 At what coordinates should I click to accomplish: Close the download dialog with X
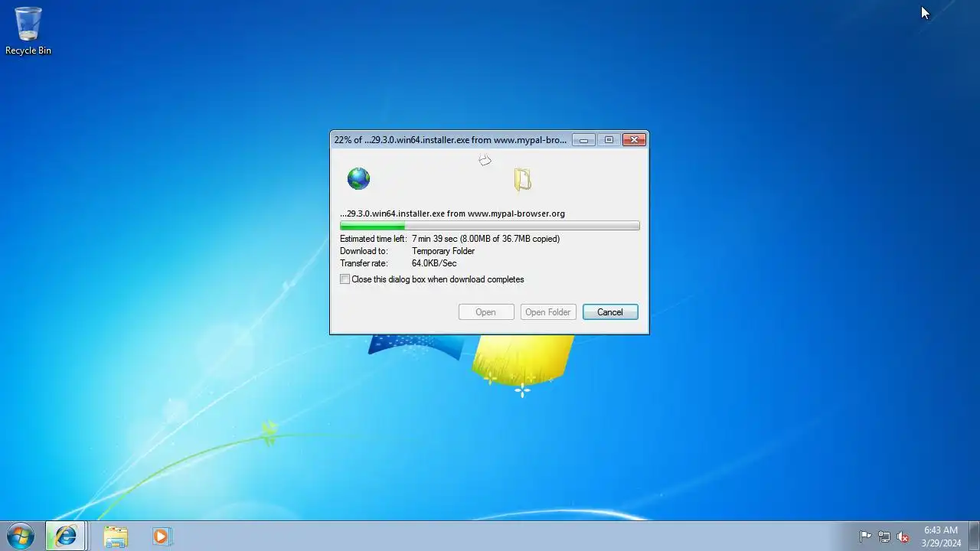pyautogui.click(x=634, y=140)
